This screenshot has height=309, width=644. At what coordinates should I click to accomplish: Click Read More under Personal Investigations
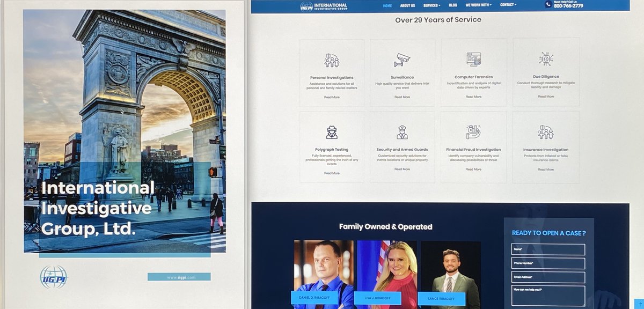tap(332, 97)
